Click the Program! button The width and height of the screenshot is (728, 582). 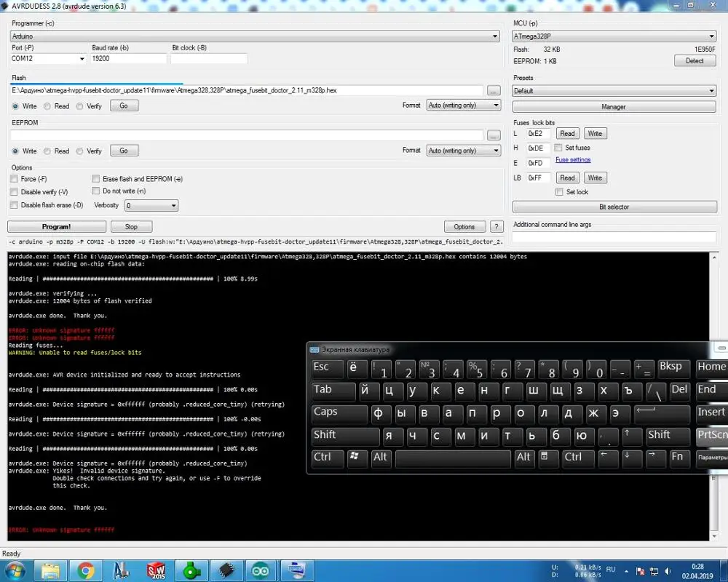[57, 226]
